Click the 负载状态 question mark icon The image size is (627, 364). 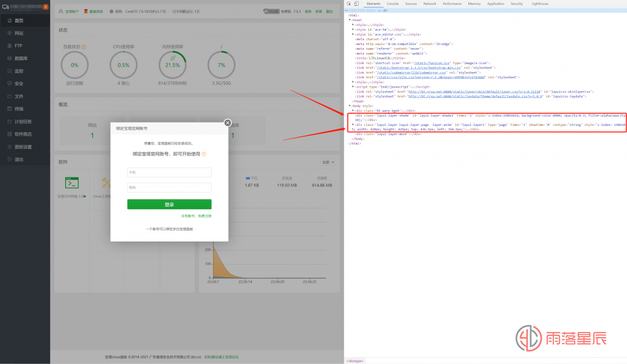pos(84,47)
